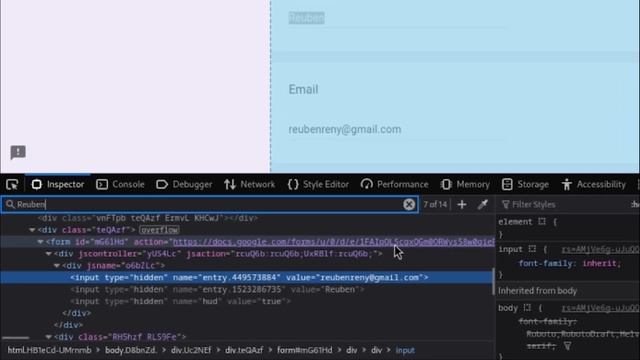Collapse the div class RH5hzf RLS9Fe node
This screenshot has width=640, height=360.
[x=49, y=337]
